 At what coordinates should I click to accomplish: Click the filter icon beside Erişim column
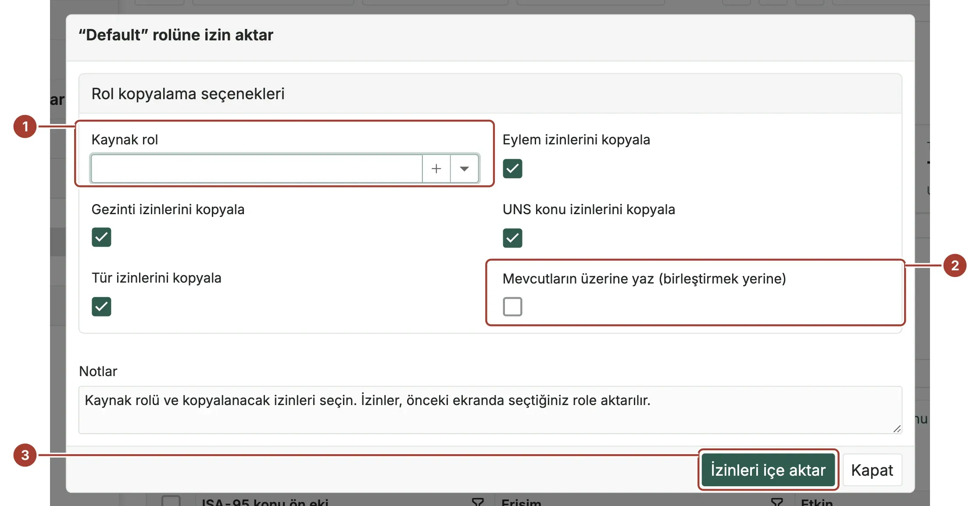coord(777,502)
